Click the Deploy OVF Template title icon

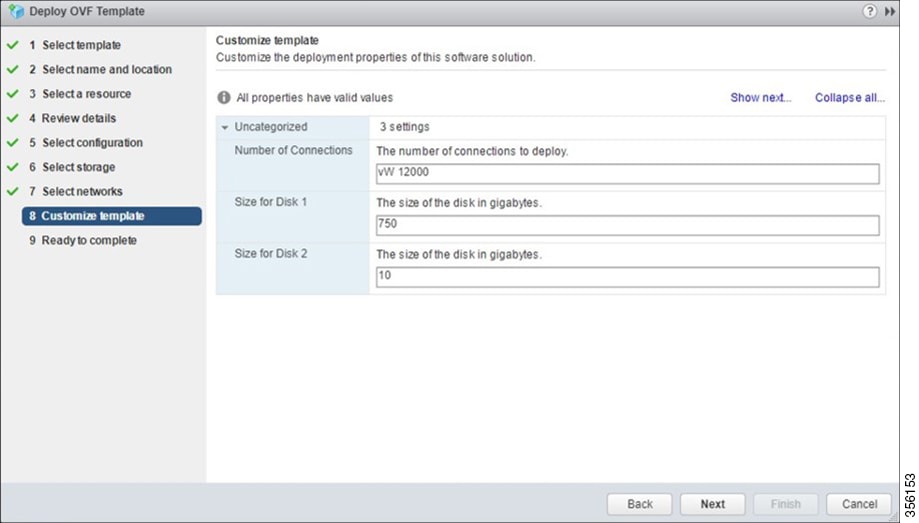(16, 11)
